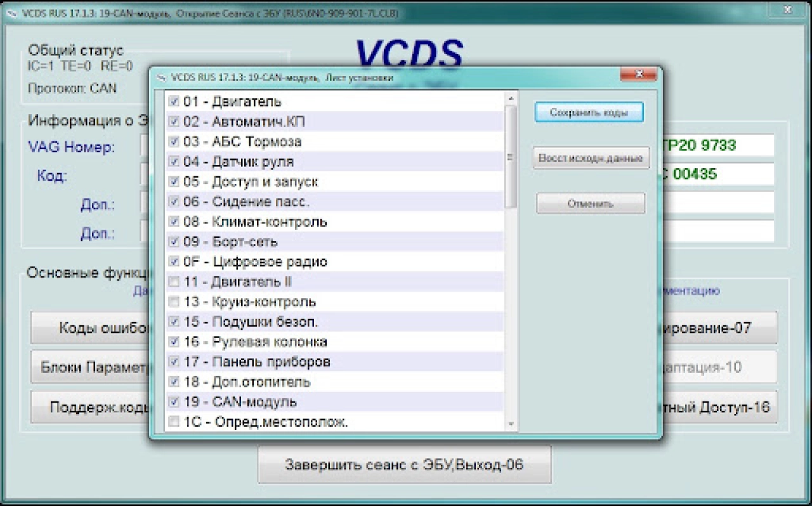Toggle the 03 - АБС Тормоза checkbox

click(x=173, y=141)
